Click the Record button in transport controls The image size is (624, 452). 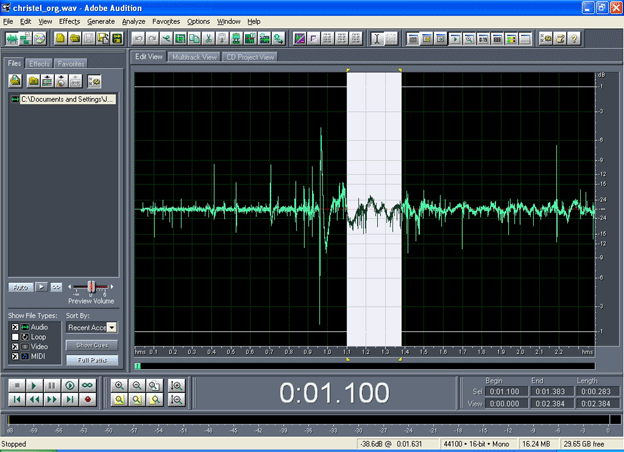(88, 400)
